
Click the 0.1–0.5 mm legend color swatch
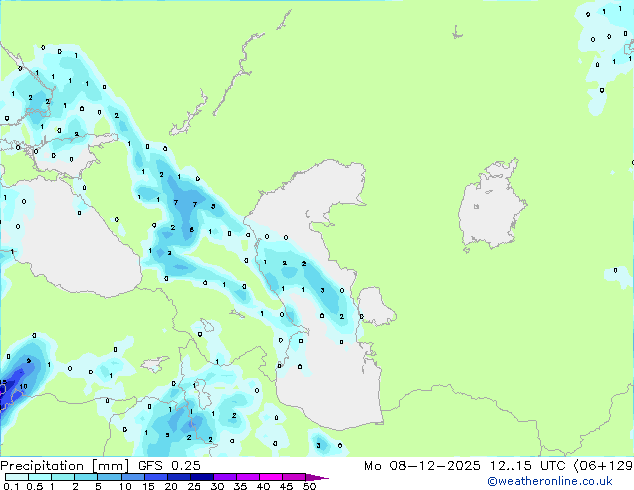coord(17,477)
